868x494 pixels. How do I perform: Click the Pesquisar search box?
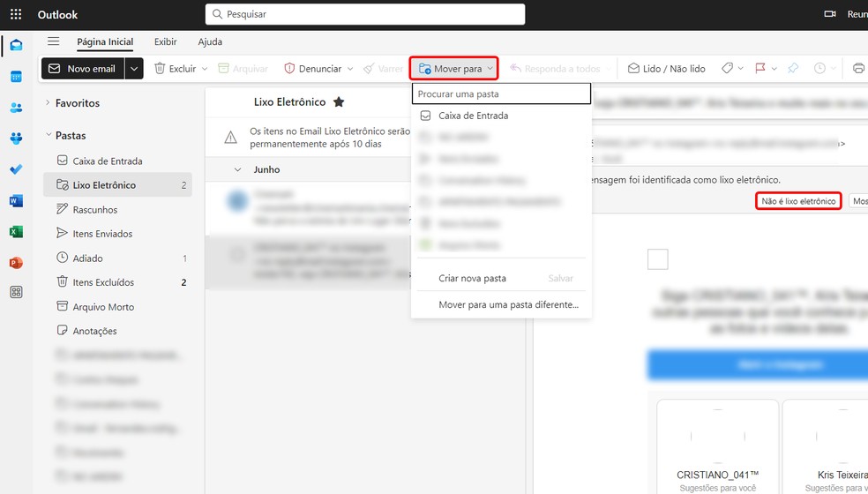tap(365, 14)
